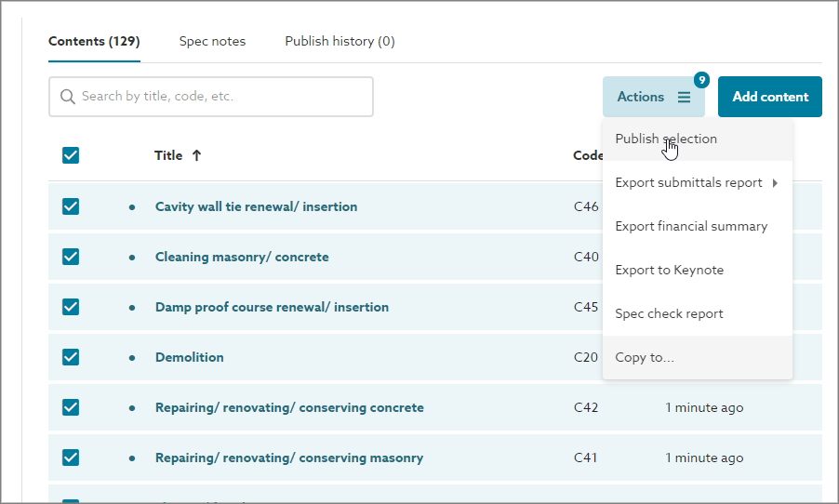Open Repairing/renovating/conserving masonry link
This screenshot has height=504, width=839.
tap(288, 458)
